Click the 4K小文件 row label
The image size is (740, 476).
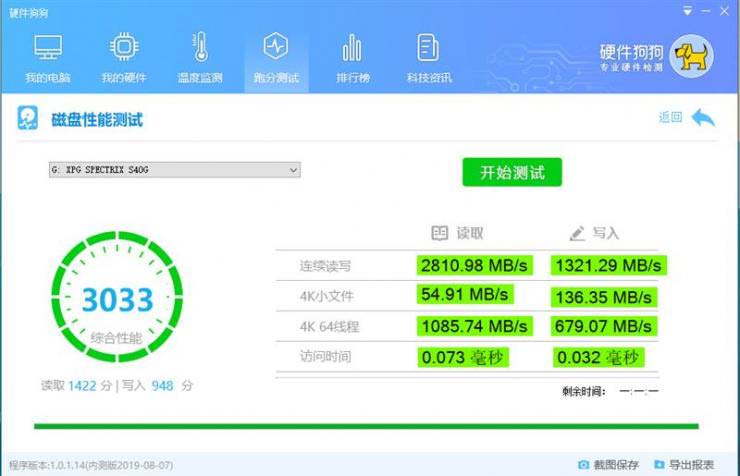click(x=326, y=296)
